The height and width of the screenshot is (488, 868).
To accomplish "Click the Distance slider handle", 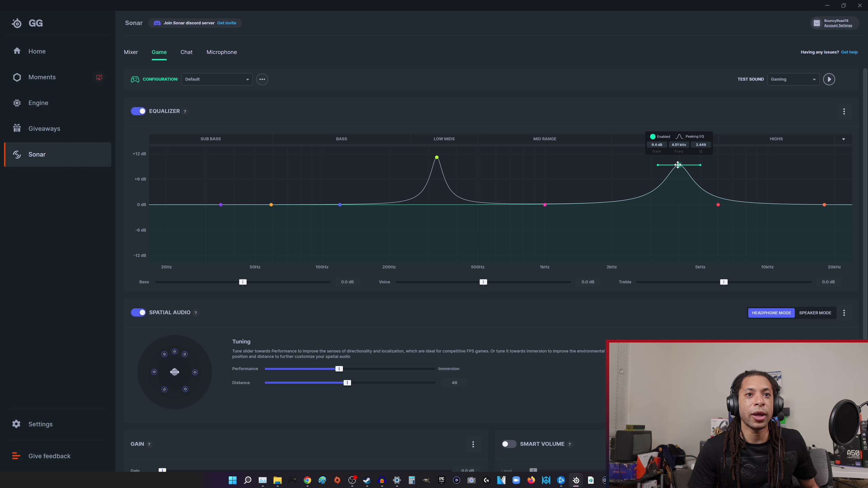I will tap(347, 383).
